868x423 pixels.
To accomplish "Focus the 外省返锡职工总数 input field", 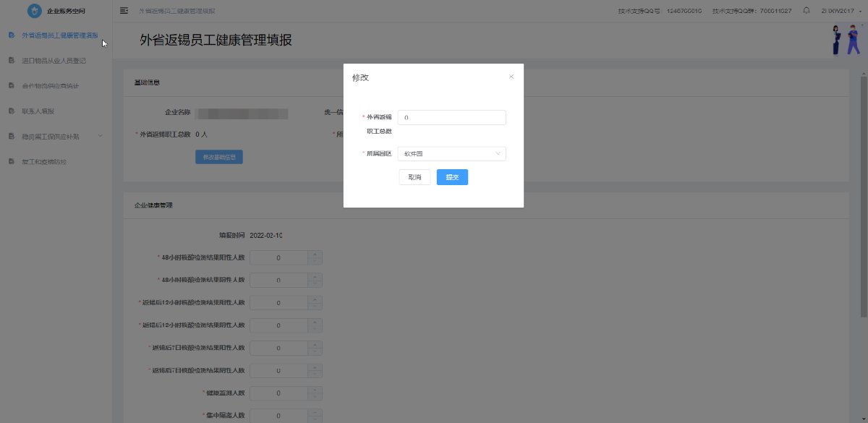I will coord(451,117).
